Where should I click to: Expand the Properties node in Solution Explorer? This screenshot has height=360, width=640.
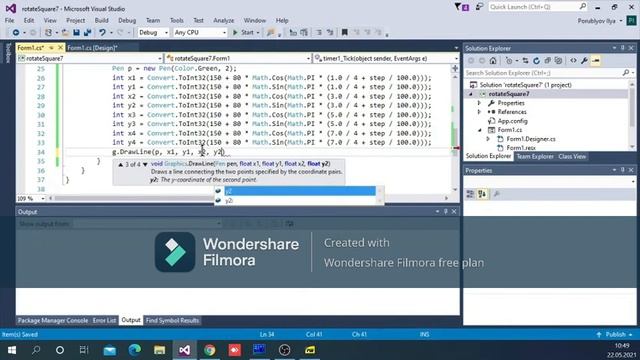pyautogui.click(x=480, y=103)
